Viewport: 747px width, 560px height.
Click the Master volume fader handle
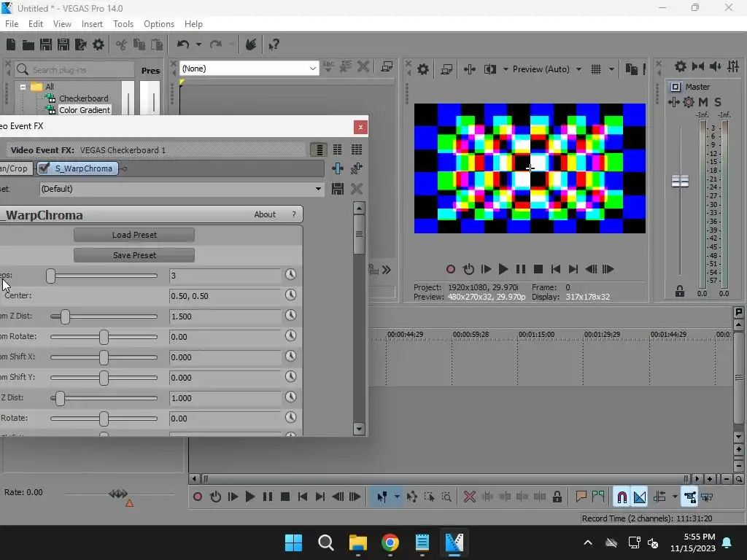tap(680, 182)
